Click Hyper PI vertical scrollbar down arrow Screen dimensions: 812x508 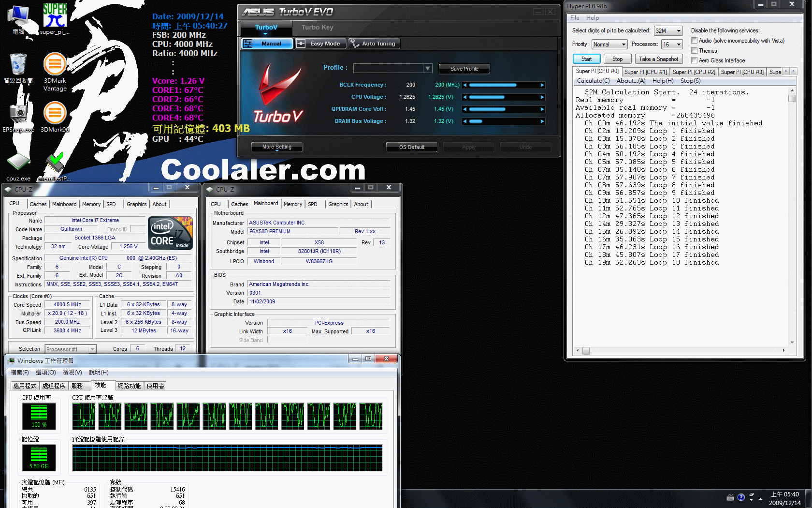tap(792, 342)
